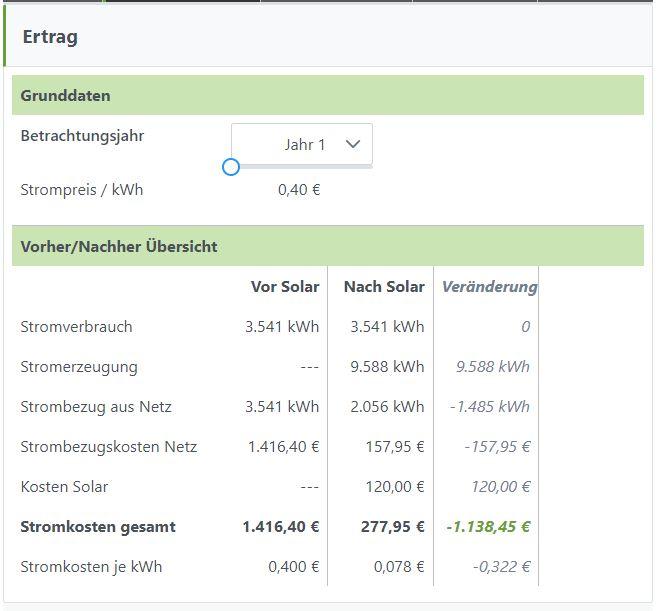
Task: Click Stromkosten je kWh value 0,400 €
Action: [x=294, y=567]
